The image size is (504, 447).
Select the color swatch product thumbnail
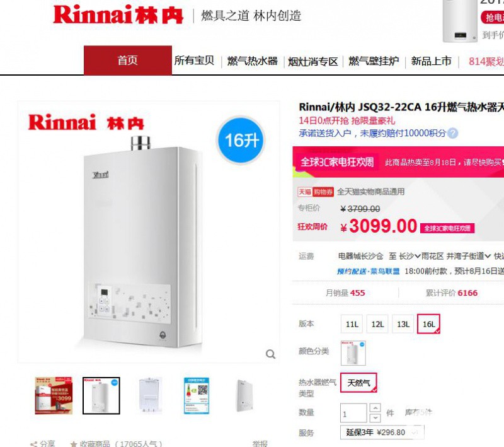[353, 353]
